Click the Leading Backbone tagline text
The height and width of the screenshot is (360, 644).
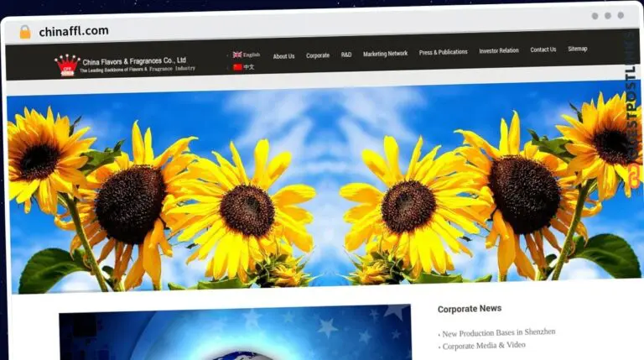[138, 70]
